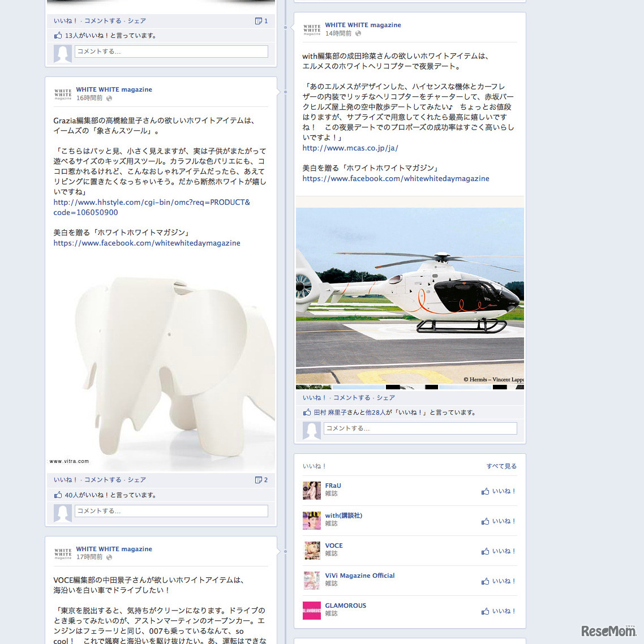Click シェア under the helicopter post
This screenshot has width=644, height=644.
coord(385,398)
